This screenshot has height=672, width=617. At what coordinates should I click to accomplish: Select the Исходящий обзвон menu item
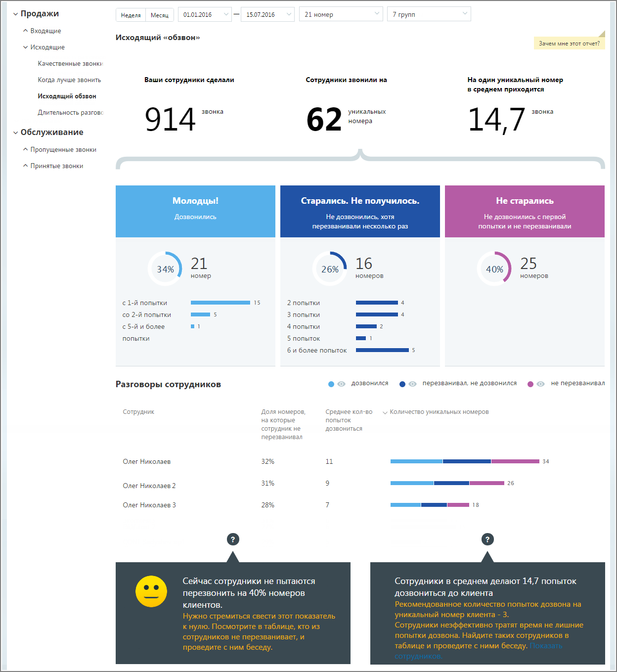tap(67, 96)
